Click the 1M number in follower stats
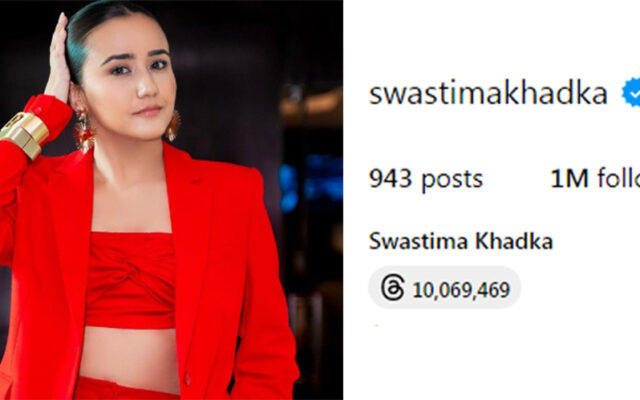Screen dimensions: 640x400 [569, 178]
